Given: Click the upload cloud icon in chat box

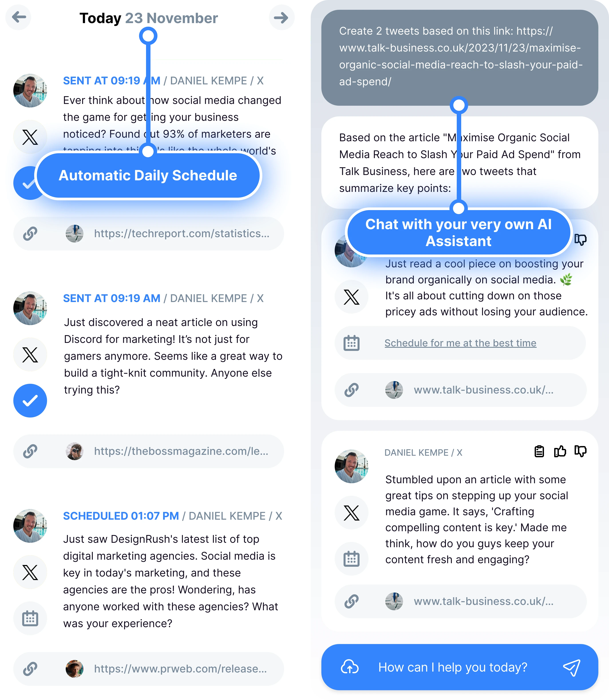Looking at the screenshot, I should click(350, 667).
